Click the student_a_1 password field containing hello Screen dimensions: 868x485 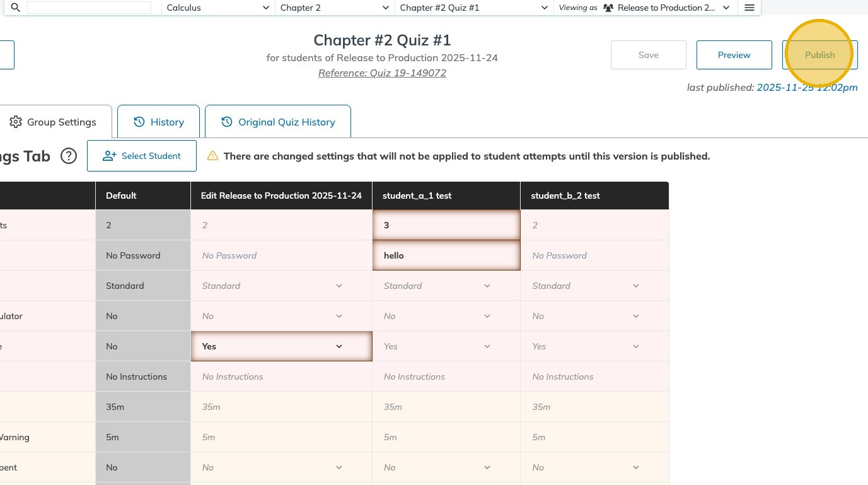tap(446, 255)
